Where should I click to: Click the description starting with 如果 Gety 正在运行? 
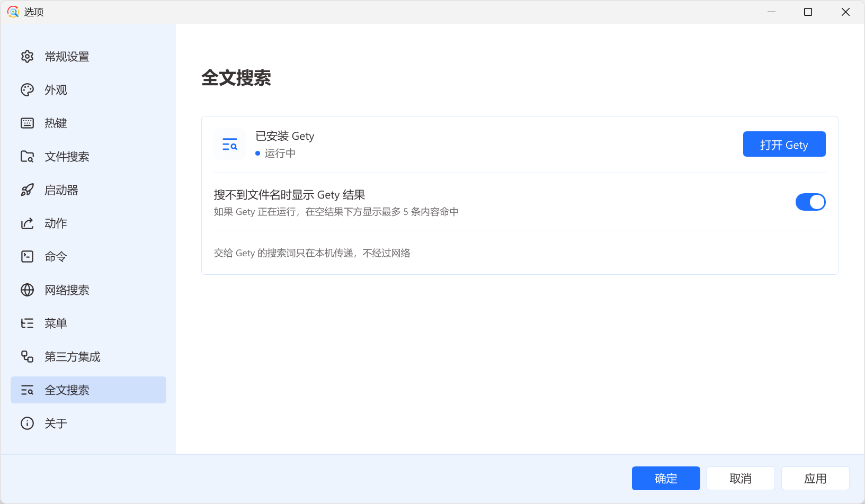click(x=336, y=212)
